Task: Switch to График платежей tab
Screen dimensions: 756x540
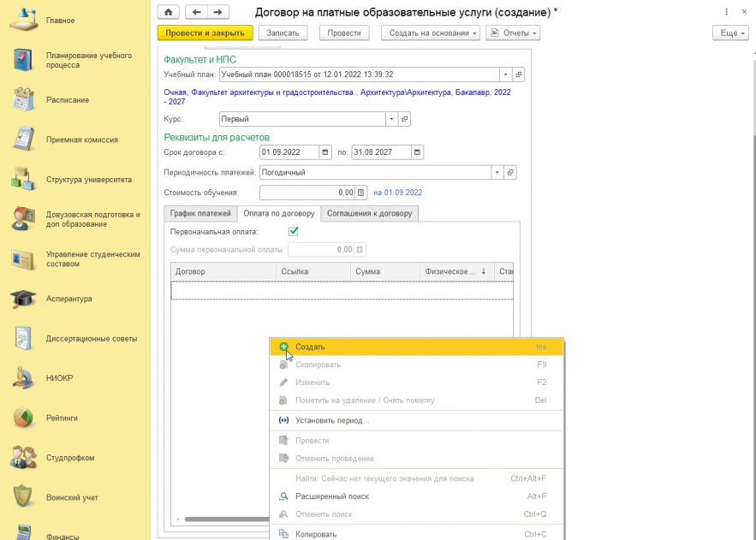Action: point(200,213)
